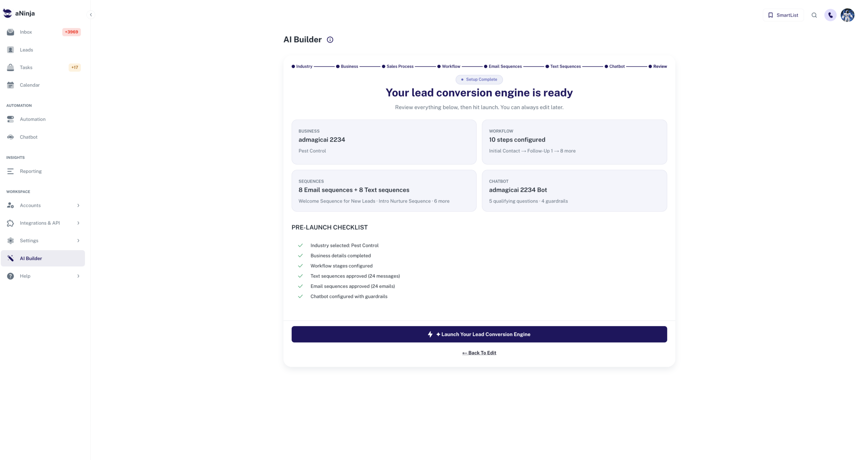Click the SmartList bookmark icon

pos(770,15)
